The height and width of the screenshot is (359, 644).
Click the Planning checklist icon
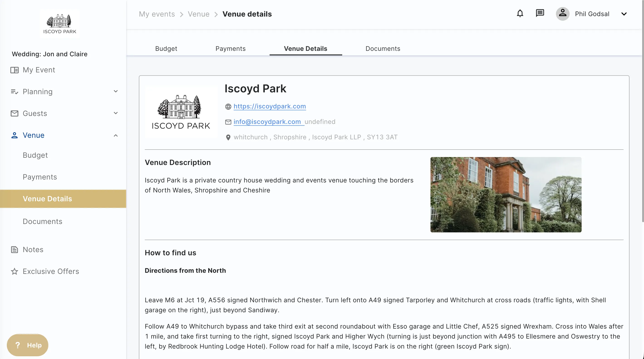coord(15,92)
